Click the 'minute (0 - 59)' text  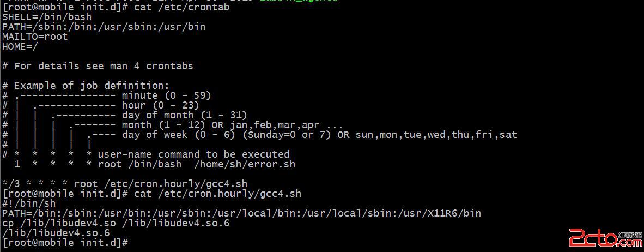[x=166, y=96]
